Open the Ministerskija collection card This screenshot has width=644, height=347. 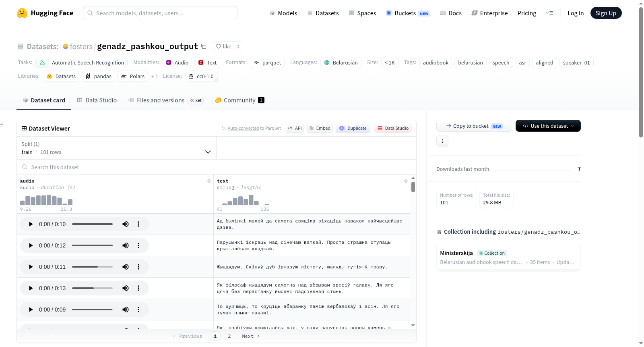pyautogui.click(x=508, y=258)
